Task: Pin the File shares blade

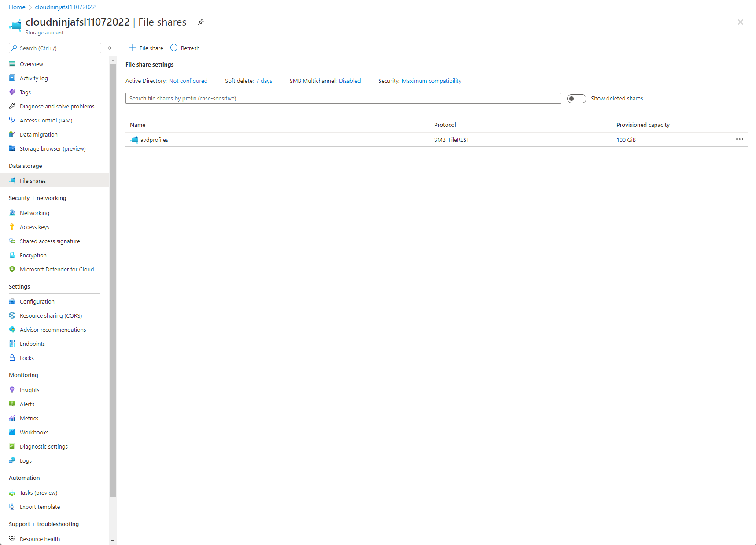Action: pyautogui.click(x=201, y=22)
